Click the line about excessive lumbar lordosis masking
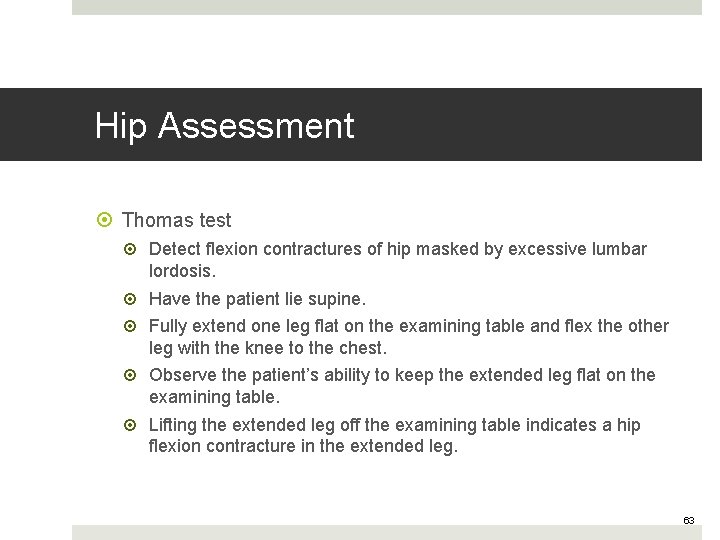 397,249
